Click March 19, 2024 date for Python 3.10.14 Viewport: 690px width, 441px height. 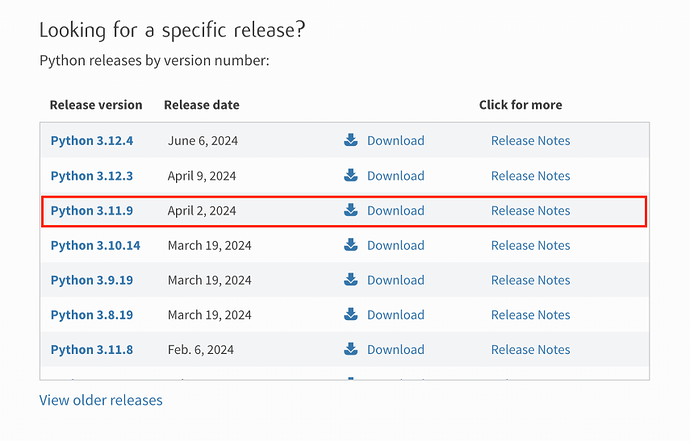(x=209, y=246)
